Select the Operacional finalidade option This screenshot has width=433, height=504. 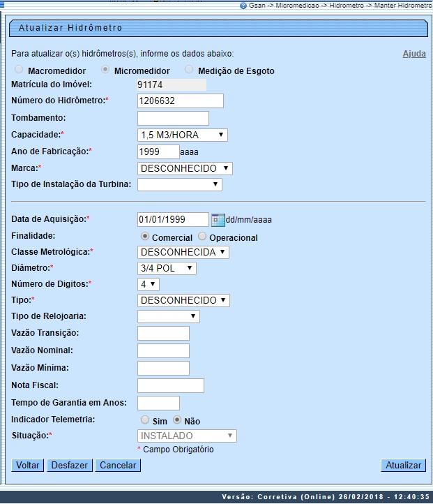point(202,237)
